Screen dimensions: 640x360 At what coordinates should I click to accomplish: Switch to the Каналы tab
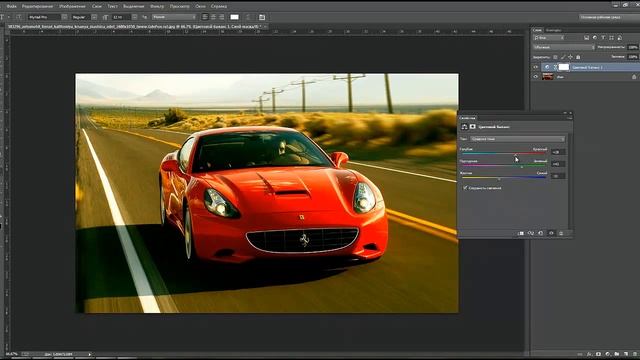pos(553,30)
